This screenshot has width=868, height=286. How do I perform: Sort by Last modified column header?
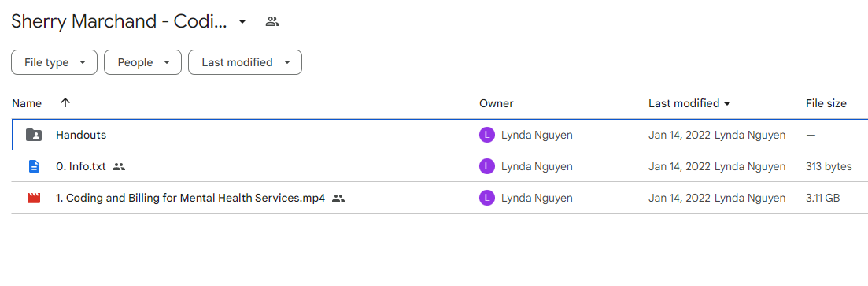coord(684,104)
